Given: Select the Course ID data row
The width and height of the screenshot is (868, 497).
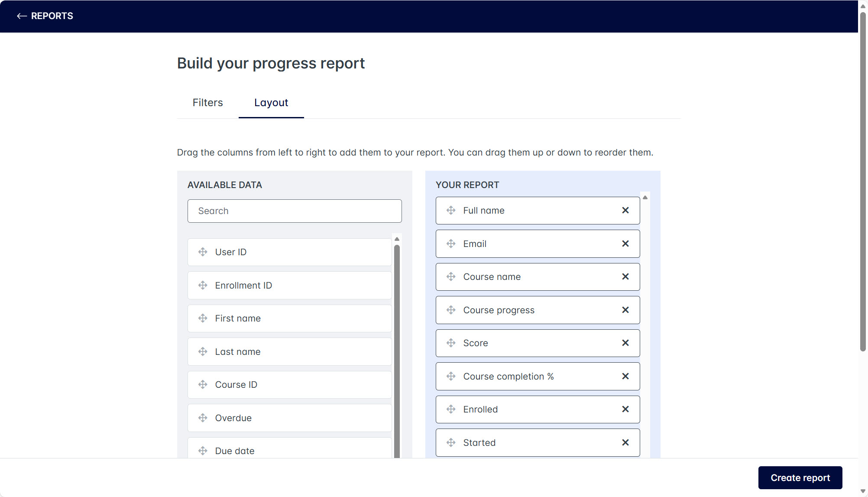Looking at the screenshot, I should click(x=289, y=384).
